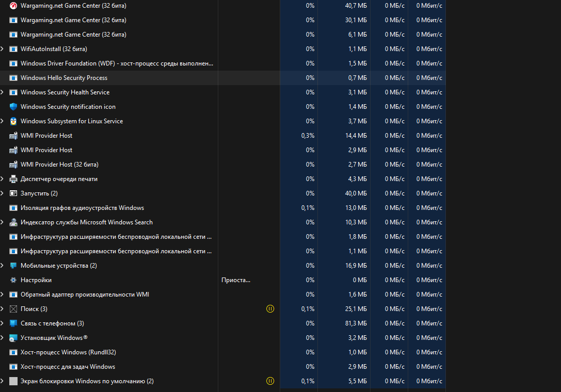Click the Мобильные устройства icon
561x392 pixels.
(x=13, y=266)
